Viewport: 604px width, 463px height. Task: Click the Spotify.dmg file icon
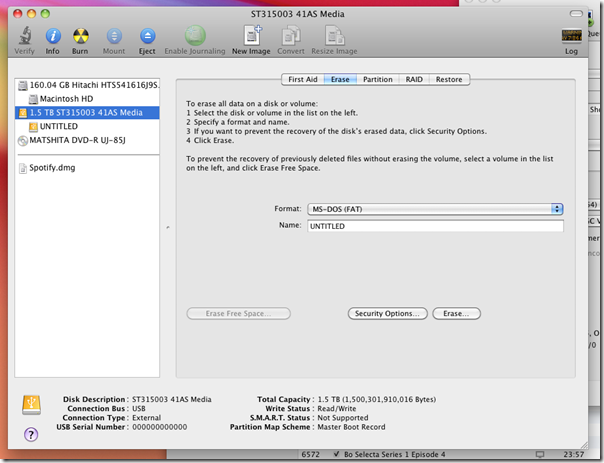tap(23, 168)
